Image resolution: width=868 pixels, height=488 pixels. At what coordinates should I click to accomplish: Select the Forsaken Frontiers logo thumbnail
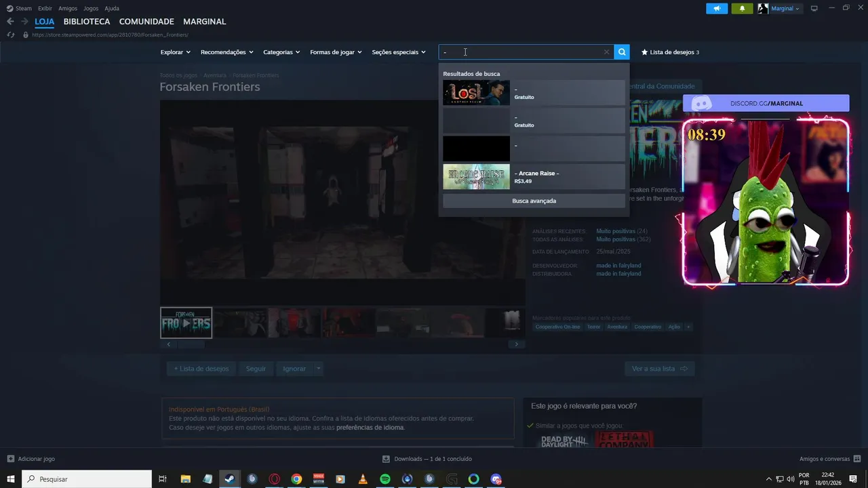pos(186,323)
